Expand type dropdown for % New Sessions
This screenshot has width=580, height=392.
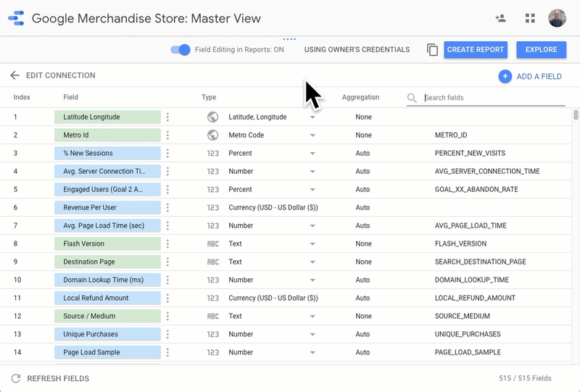[312, 154]
